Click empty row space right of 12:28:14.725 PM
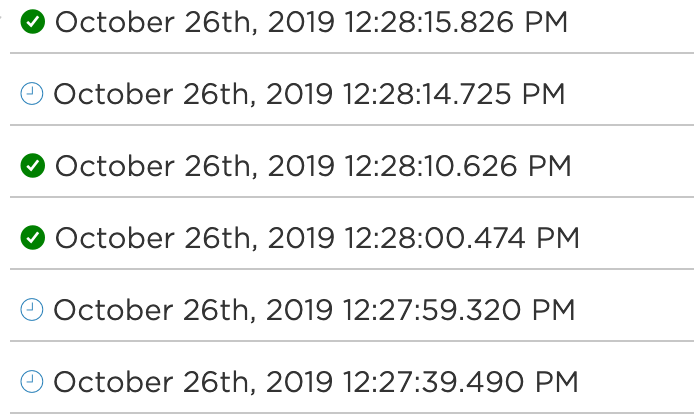Screen dimensions: 694x416 (x=629, y=94)
